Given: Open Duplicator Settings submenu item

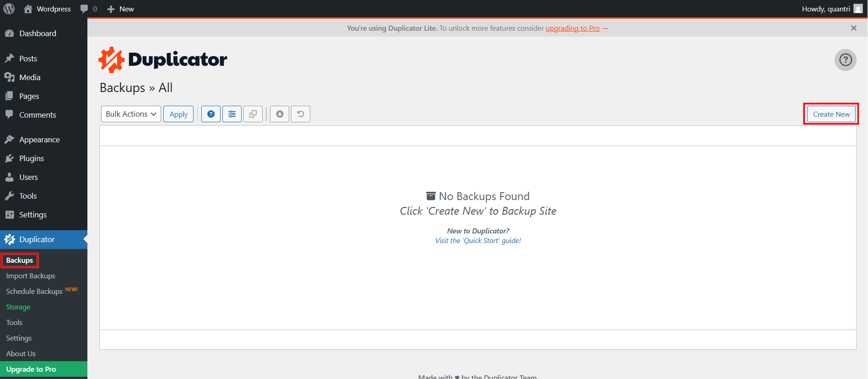Looking at the screenshot, I should coord(19,338).
